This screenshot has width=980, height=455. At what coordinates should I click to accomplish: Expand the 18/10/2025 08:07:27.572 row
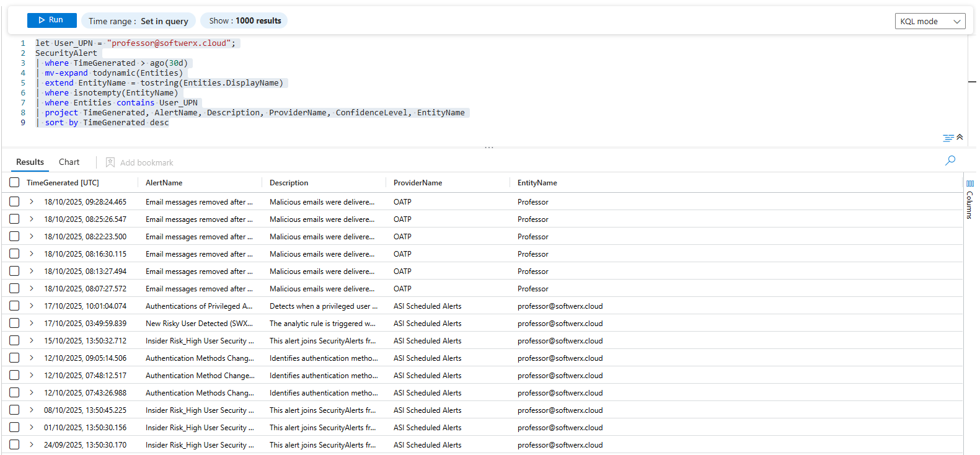32,288
